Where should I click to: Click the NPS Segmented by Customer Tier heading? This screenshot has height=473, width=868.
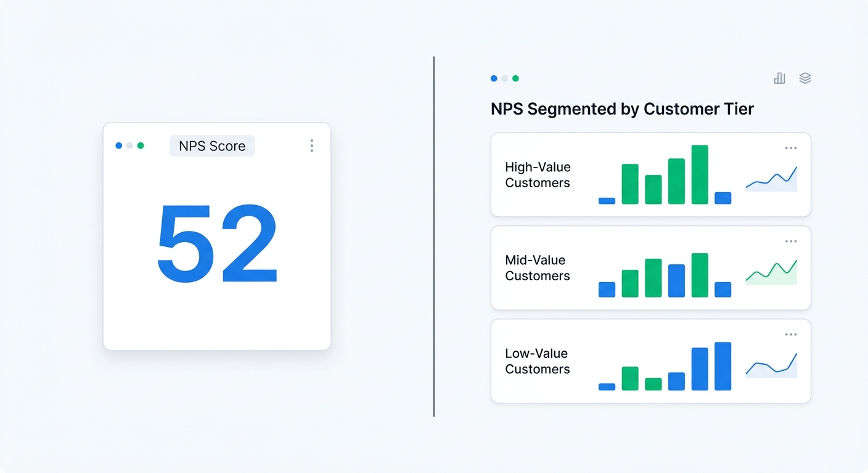[x=622, y=109]
